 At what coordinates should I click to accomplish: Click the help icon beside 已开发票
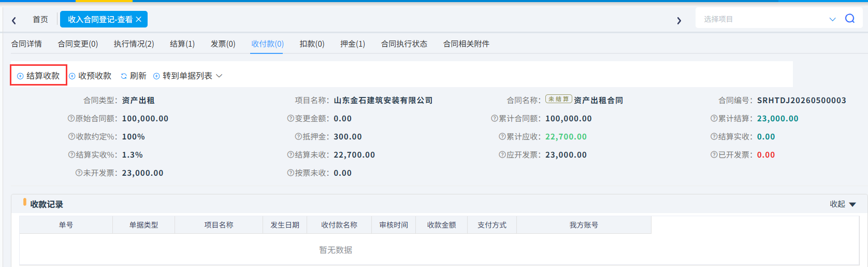714,155
